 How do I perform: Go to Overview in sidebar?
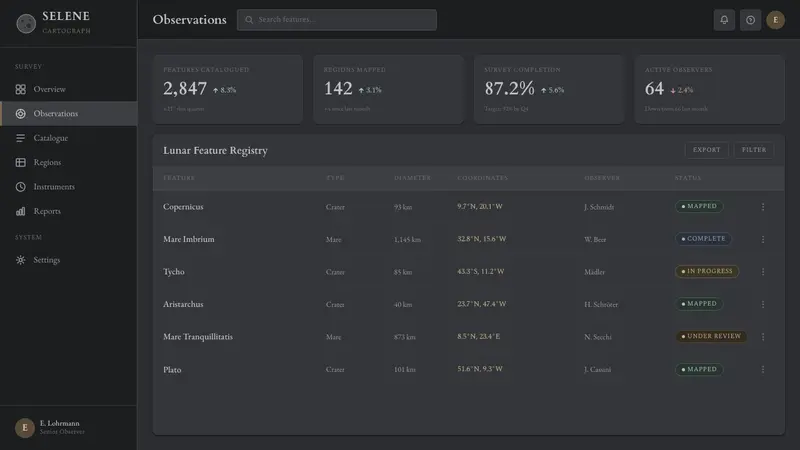click(x=68, y=89)
